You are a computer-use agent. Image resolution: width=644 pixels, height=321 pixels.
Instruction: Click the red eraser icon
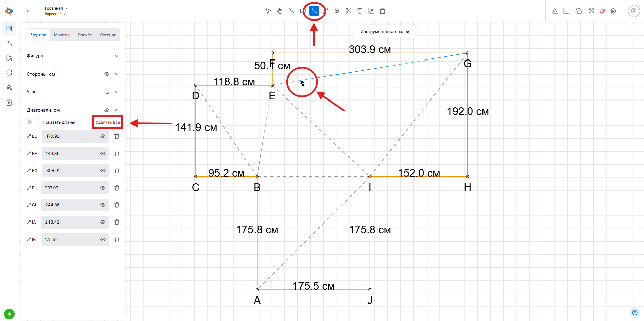602,11
